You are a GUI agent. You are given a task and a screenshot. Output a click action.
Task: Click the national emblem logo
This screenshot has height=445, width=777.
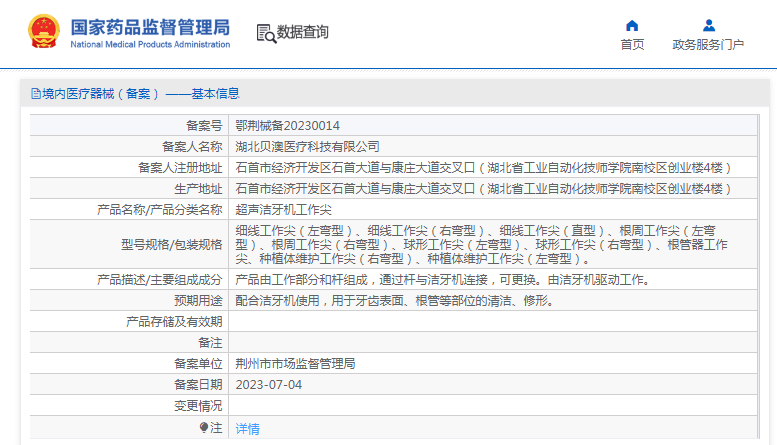tap(44, 31)
